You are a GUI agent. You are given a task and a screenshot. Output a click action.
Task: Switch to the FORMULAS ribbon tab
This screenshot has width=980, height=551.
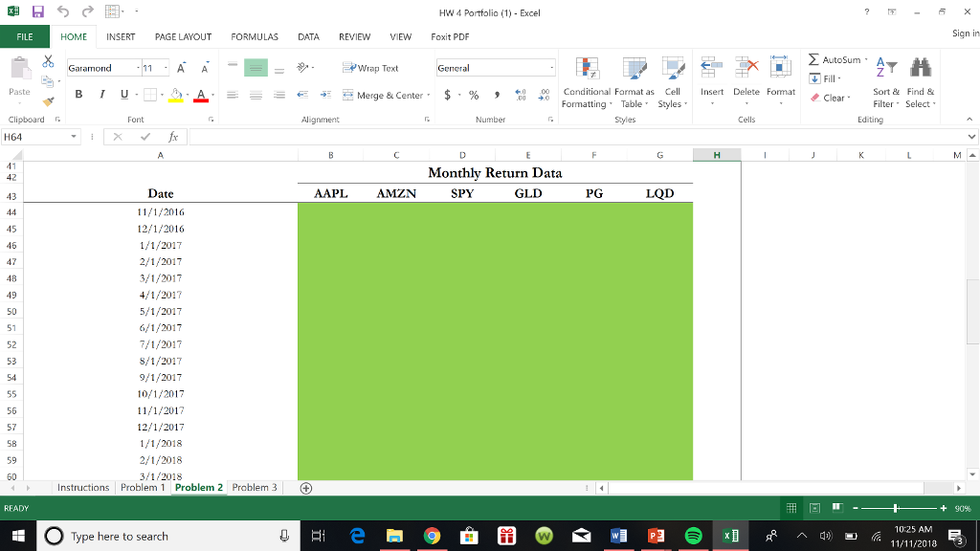click(254, 36)
